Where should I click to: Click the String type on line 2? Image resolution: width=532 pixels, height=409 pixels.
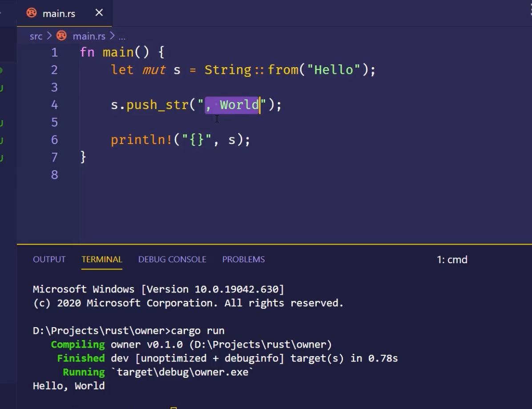click(x=228, y=70)
